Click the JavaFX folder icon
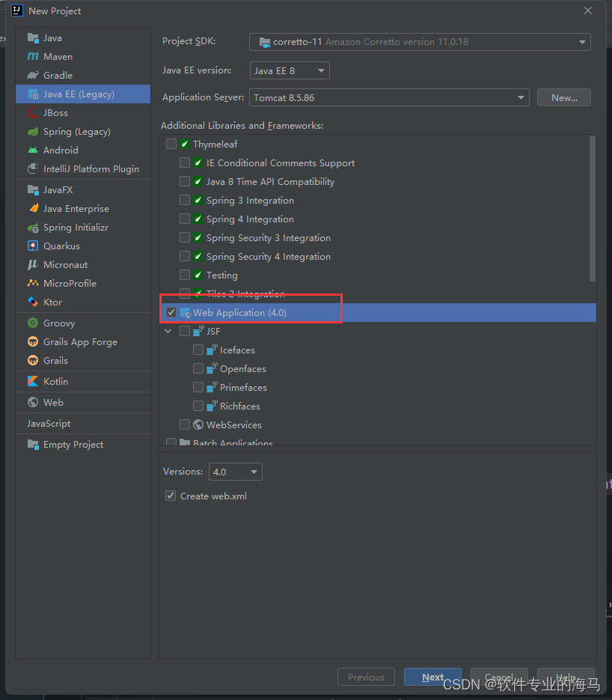612x700 pixels. (33, 190)
